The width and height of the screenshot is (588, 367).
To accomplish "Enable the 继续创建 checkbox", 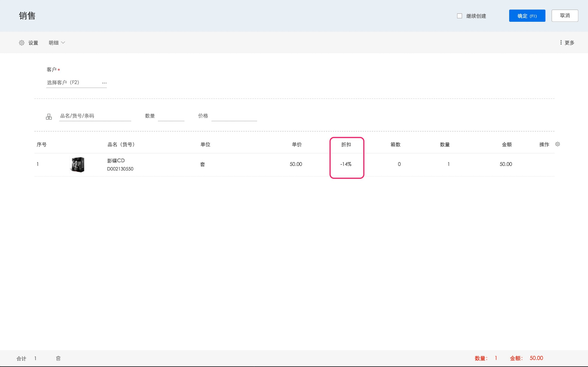I will tap(459, 16).
